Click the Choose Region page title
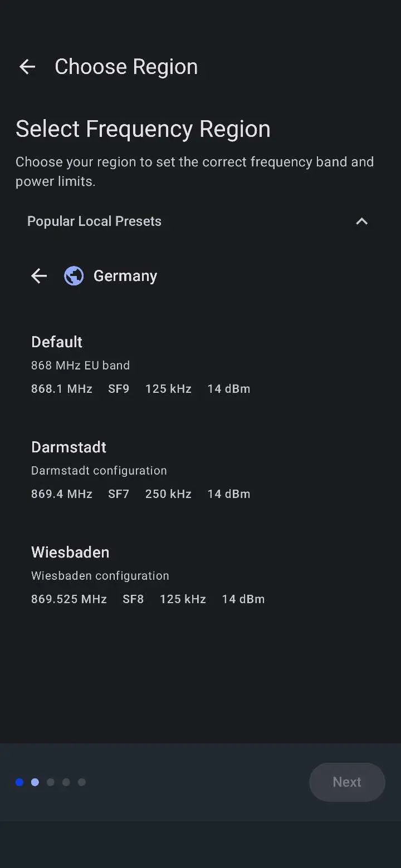The image size is (401, 868). pos(126,67)
